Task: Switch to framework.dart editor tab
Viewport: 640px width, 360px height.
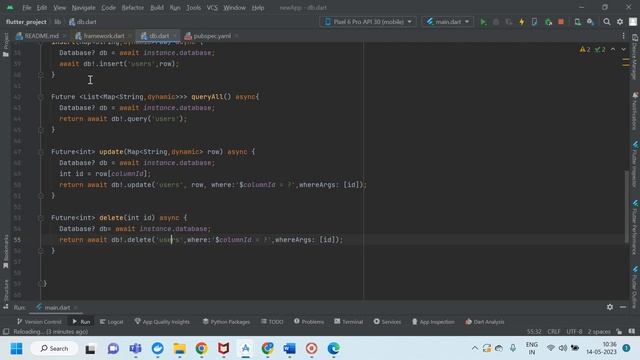Action: click(104, 36)
